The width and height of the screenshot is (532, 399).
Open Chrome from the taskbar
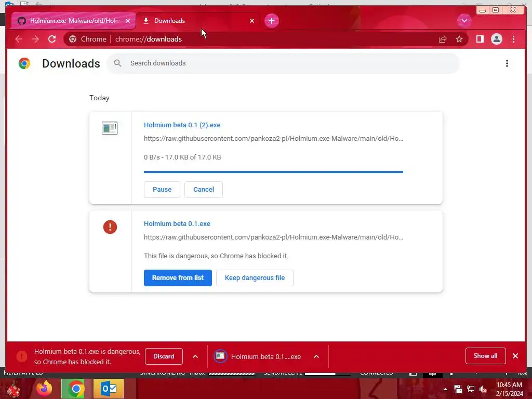76,389
